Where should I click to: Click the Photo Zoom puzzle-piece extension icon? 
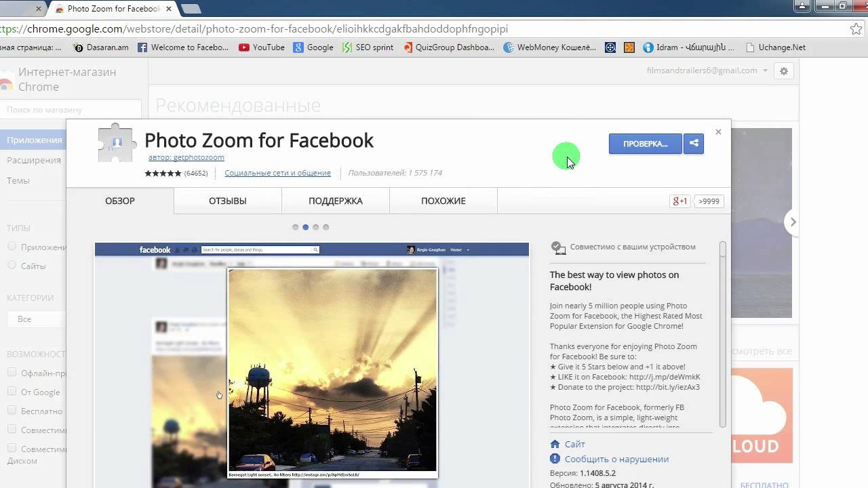click(x=117, y=142)
